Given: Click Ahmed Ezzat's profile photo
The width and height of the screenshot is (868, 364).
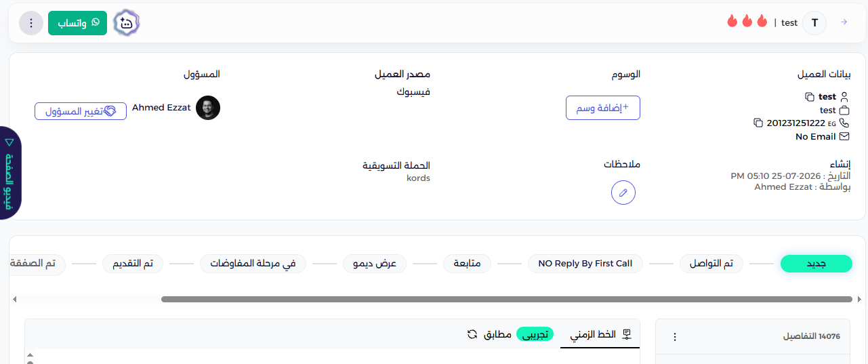Looking at the screenshot, I should 208,108.
